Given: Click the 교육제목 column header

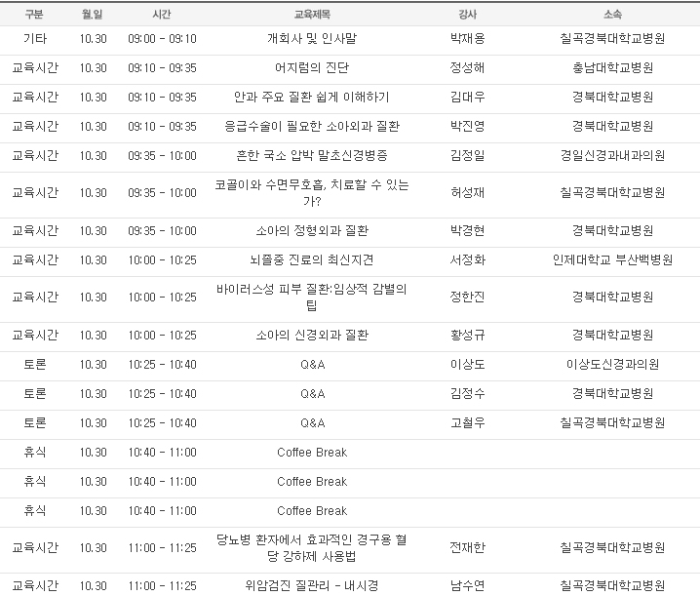Looking at the screenshot, I should point(312,15).
